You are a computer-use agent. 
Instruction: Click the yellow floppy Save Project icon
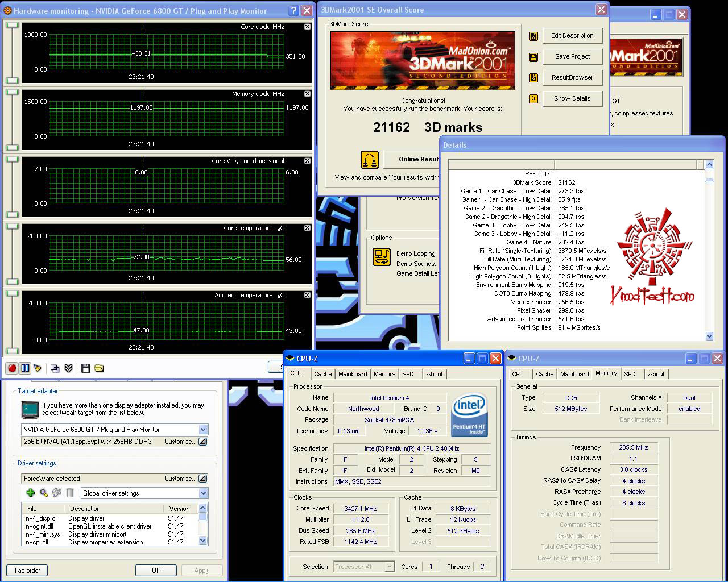click(x=533, y=57)
